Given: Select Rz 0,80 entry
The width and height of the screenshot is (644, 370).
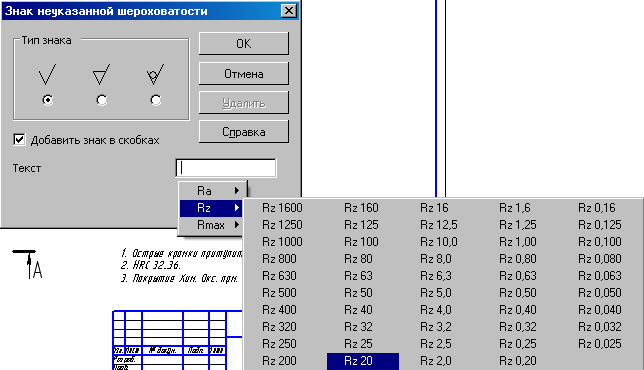Looking at the screenshot, I should coord(518,259).
